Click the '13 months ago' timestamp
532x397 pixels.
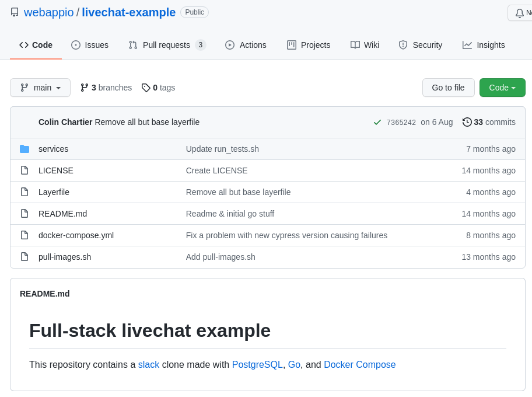point(489,257)
